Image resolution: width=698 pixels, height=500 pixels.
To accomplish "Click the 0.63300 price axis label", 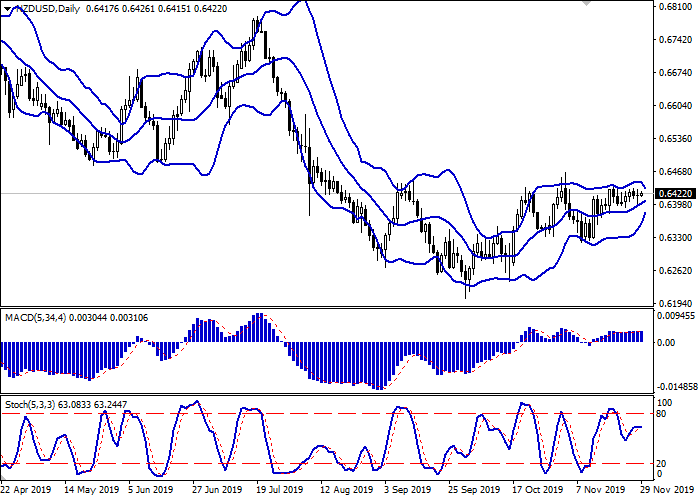I will pos(675,238).
